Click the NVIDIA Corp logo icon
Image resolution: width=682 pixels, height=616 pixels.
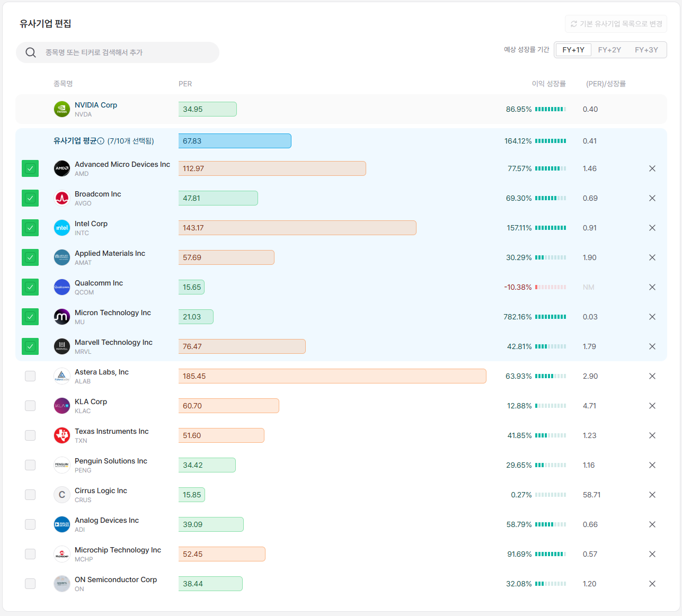tap(62, 109)
